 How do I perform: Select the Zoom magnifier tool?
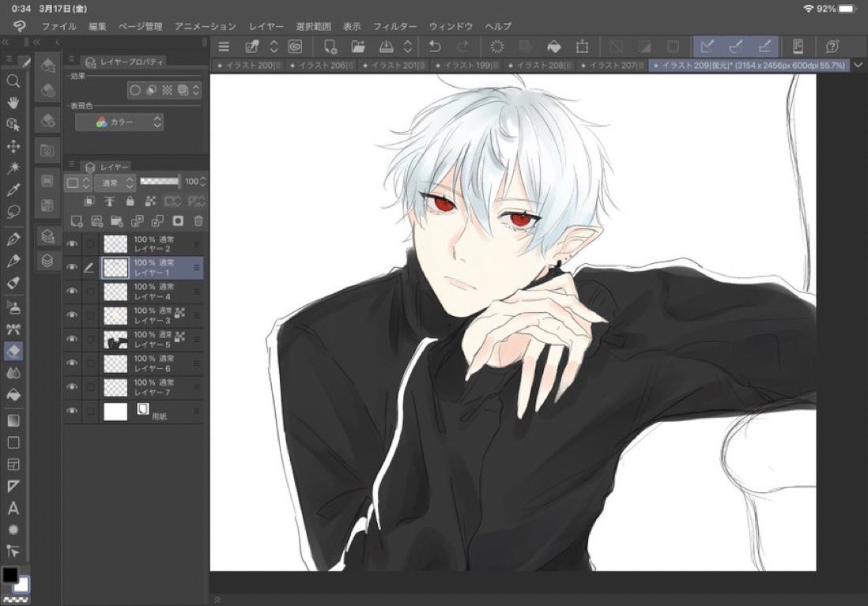13,81
